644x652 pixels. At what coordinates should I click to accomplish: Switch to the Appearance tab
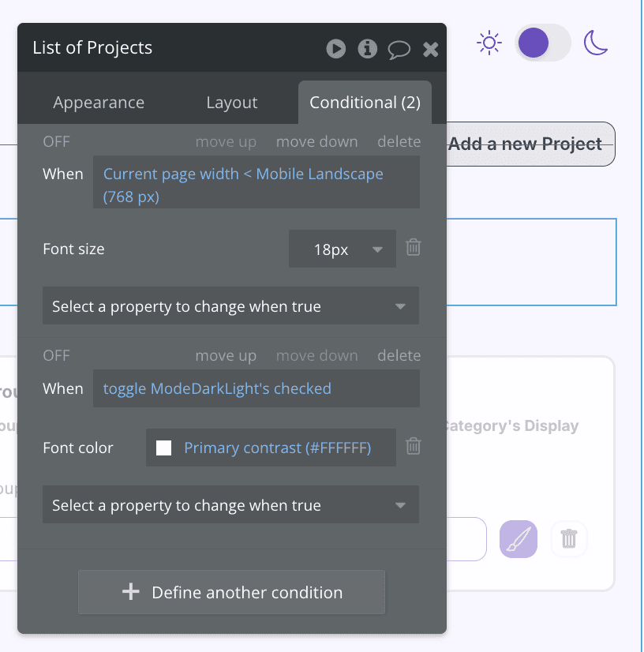coord(99,103)
